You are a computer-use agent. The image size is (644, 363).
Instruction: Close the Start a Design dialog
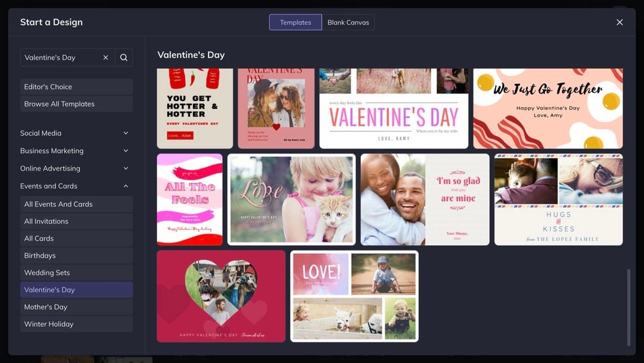click(619, 22)
